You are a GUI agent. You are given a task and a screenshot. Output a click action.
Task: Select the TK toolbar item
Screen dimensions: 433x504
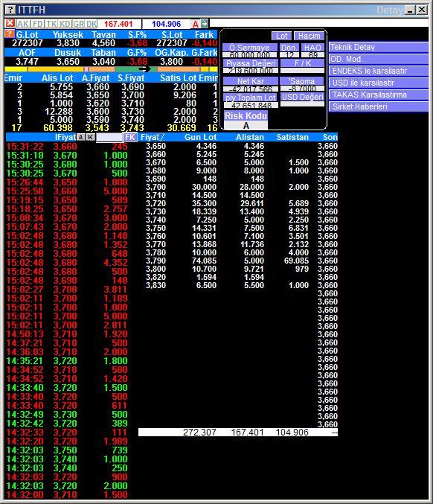(x=51, y=24)
